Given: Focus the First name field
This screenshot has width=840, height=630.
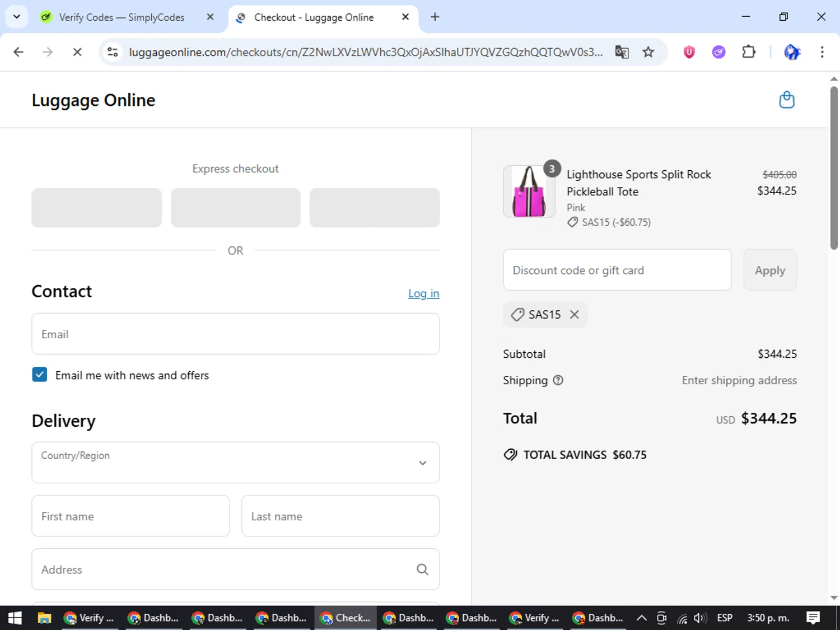Looking at the screenshot, I should point(130,516).
